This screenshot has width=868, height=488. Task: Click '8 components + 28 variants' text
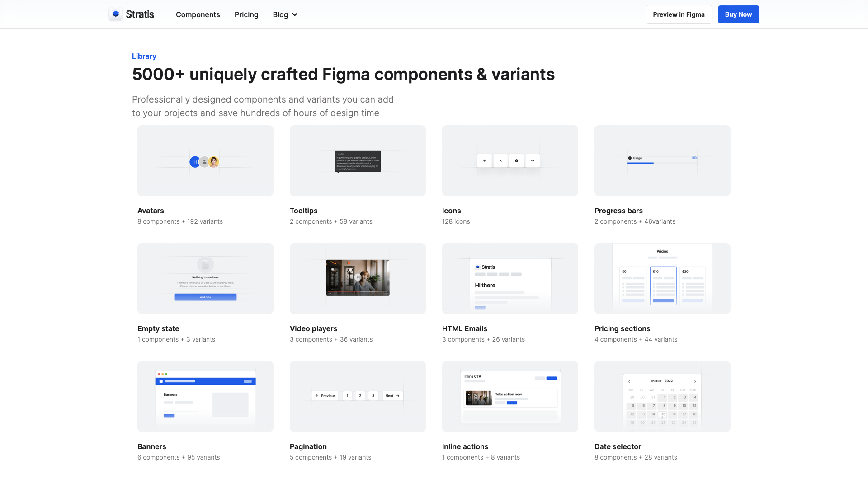pos(636,457)
